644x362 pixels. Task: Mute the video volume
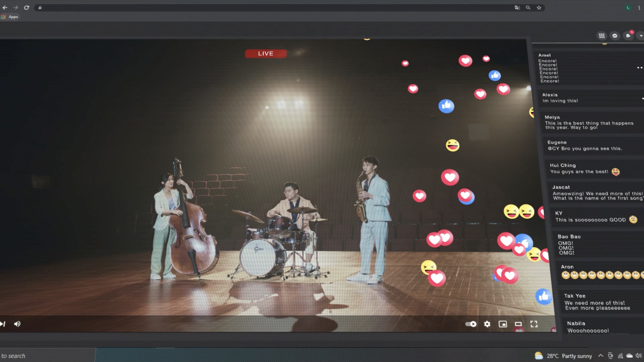(x=17, y=324)
